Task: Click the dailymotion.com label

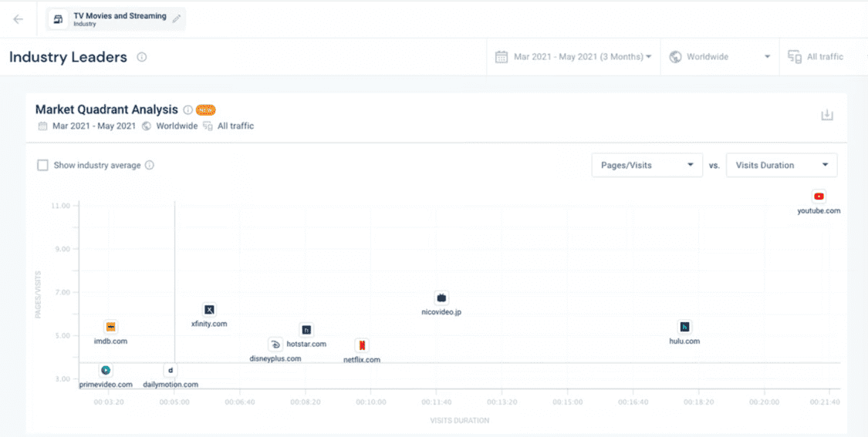Action: 171,385
